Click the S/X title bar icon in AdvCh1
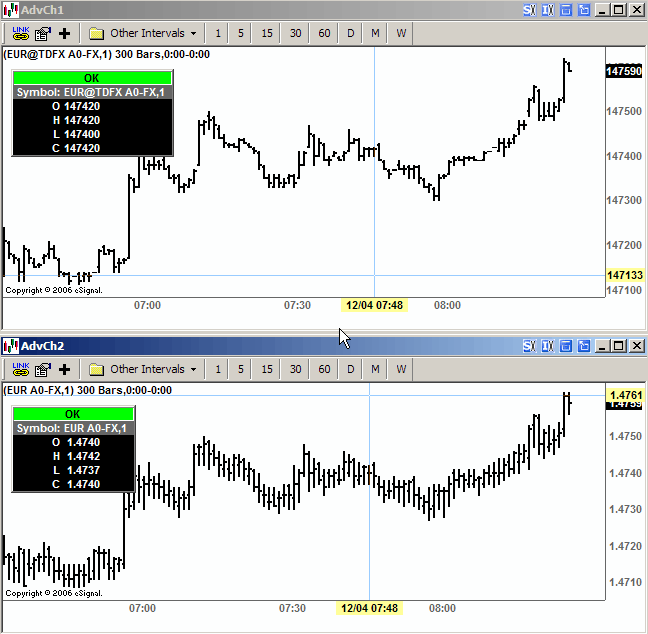Image resolution: width=648 pixels, height=634 pixels. pos(529,10)
